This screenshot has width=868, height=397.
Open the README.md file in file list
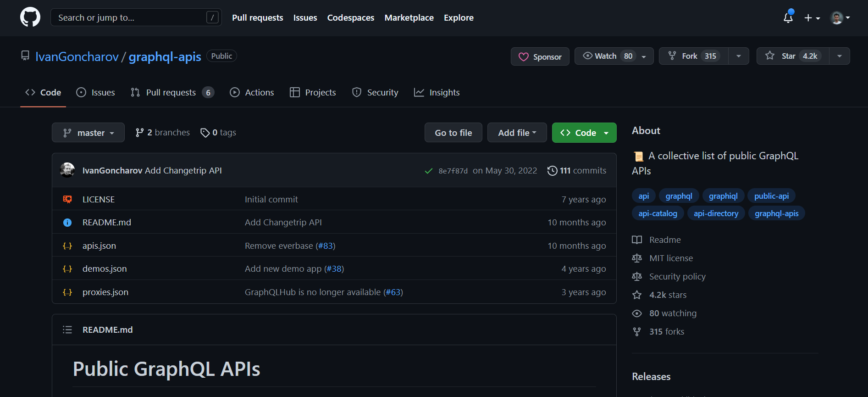[x=107, y=222]
